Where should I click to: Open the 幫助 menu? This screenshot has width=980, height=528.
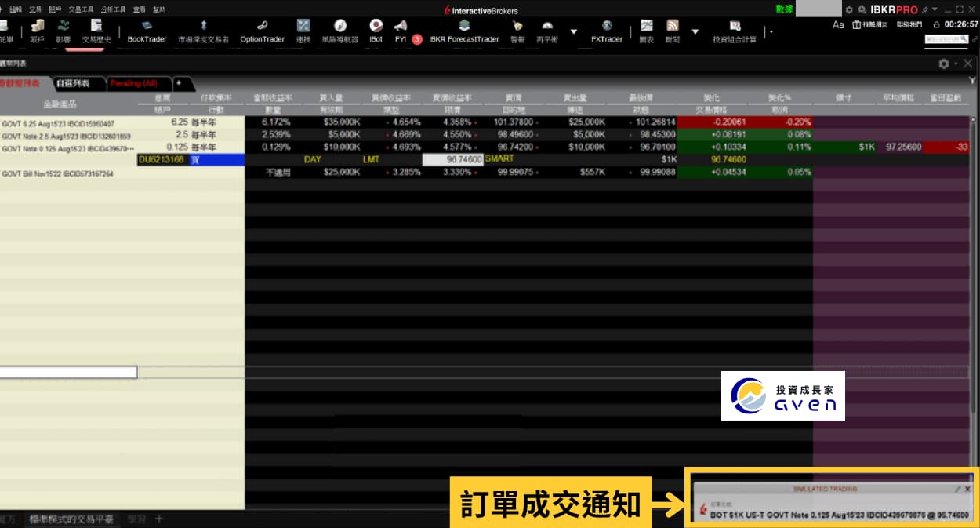pyautogui.click(x=159, y=9)
